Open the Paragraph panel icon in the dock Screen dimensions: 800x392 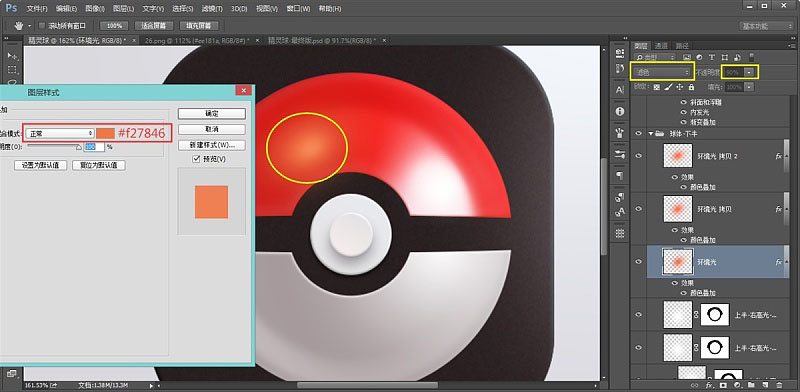[x=620, y=176]
